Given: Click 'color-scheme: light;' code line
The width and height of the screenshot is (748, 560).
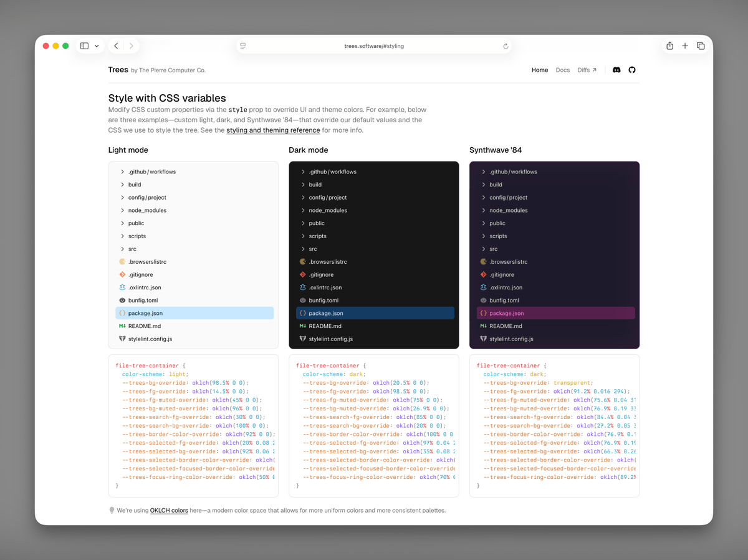Looking at the screenshot, I should pos(154,374).
